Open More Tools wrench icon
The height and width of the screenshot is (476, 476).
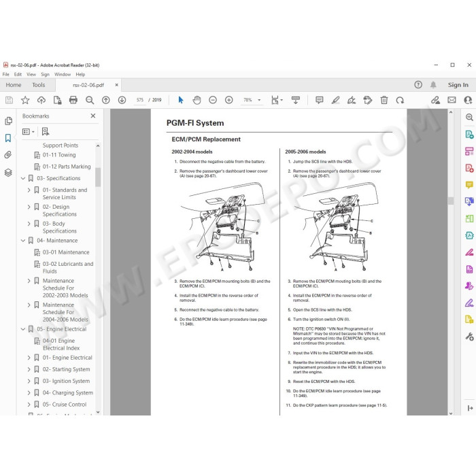click(x=469, y=337)
